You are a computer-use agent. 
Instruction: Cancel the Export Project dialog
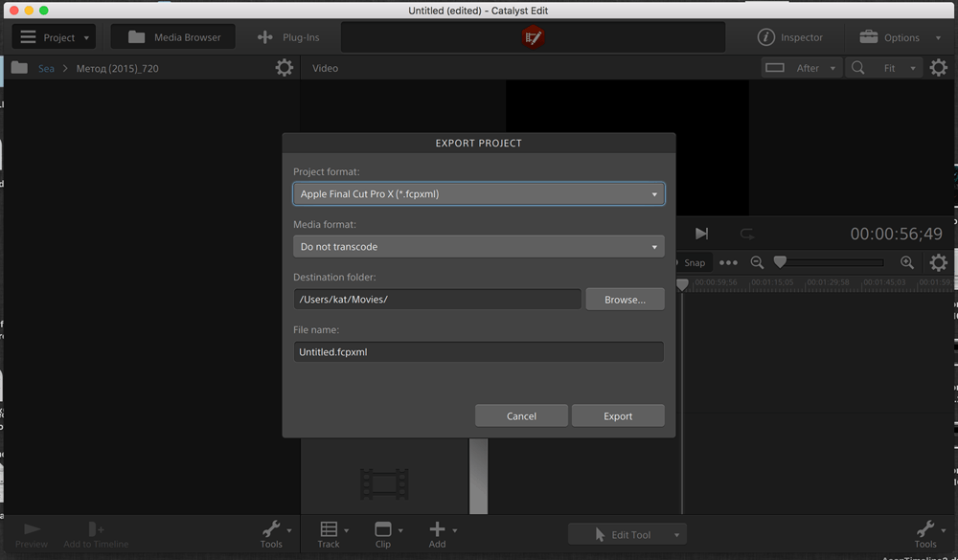click(521, 415)
